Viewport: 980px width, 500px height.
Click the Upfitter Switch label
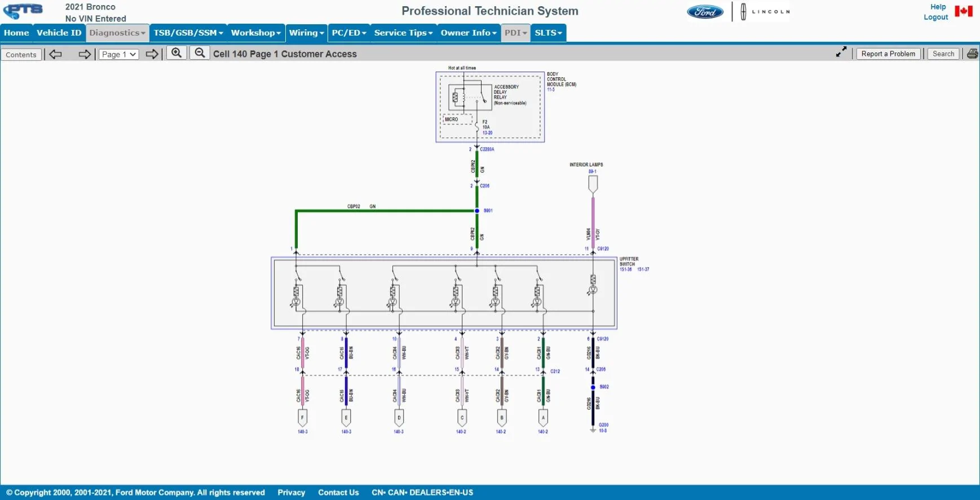coord(629,262)
